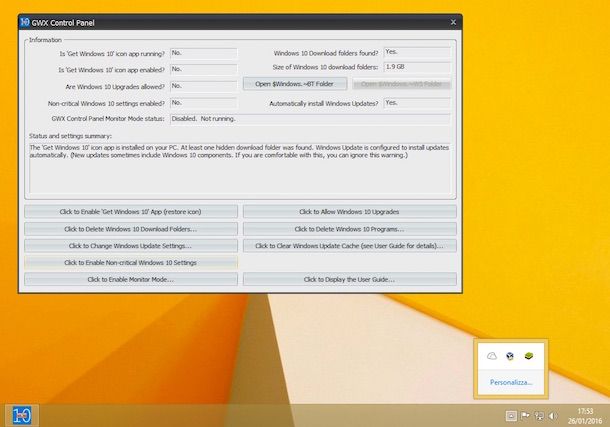610x427 pixels.
Task: Click the volume speaker icon
Action: click(x=553, y=416)
